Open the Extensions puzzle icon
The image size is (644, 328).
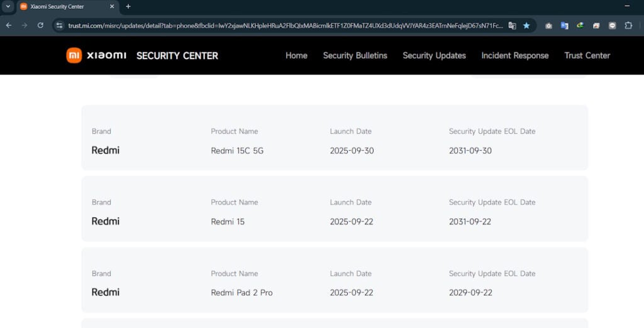coord(628,25)
